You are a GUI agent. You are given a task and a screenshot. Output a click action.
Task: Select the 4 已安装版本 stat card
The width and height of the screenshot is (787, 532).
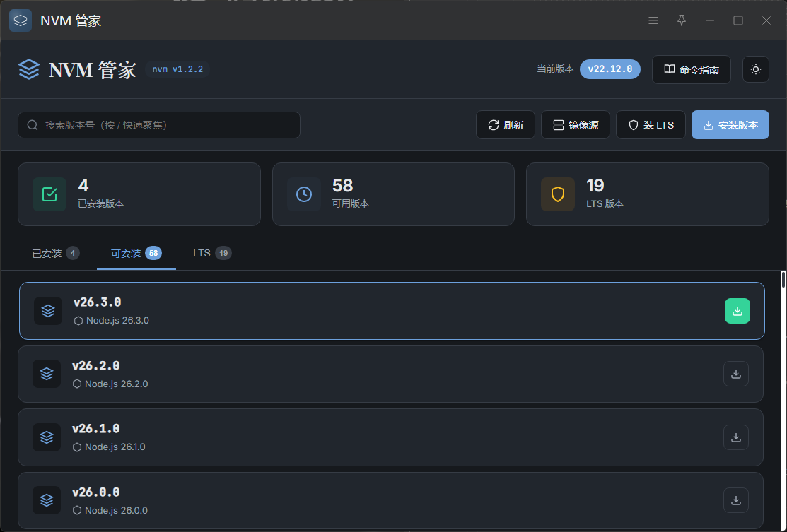[x=139, y=194]
